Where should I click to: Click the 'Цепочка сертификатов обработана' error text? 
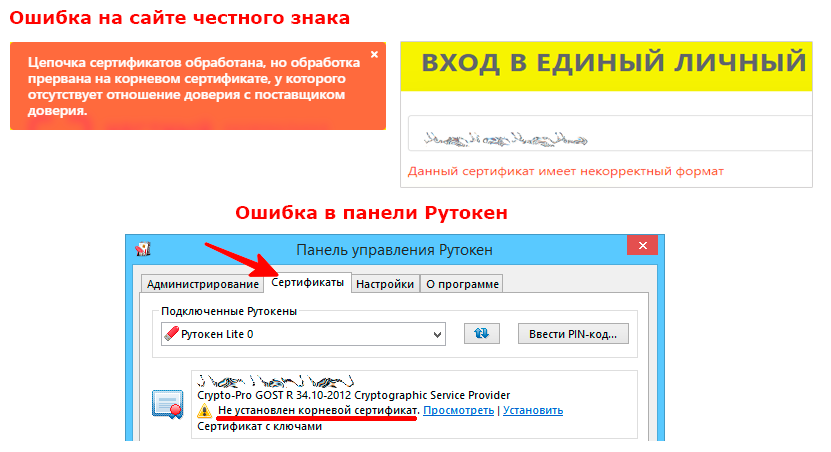pyautogui.click(x=194, y=86)
